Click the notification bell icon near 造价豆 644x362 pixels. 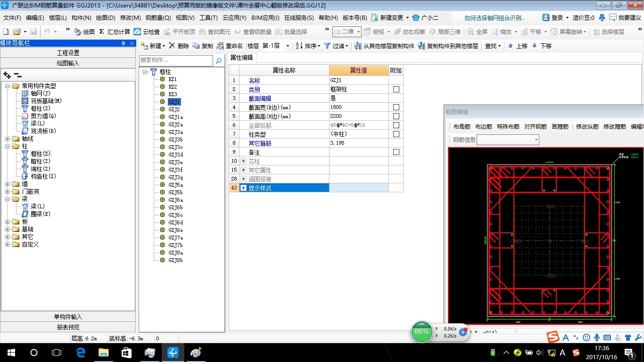(602, 17)
